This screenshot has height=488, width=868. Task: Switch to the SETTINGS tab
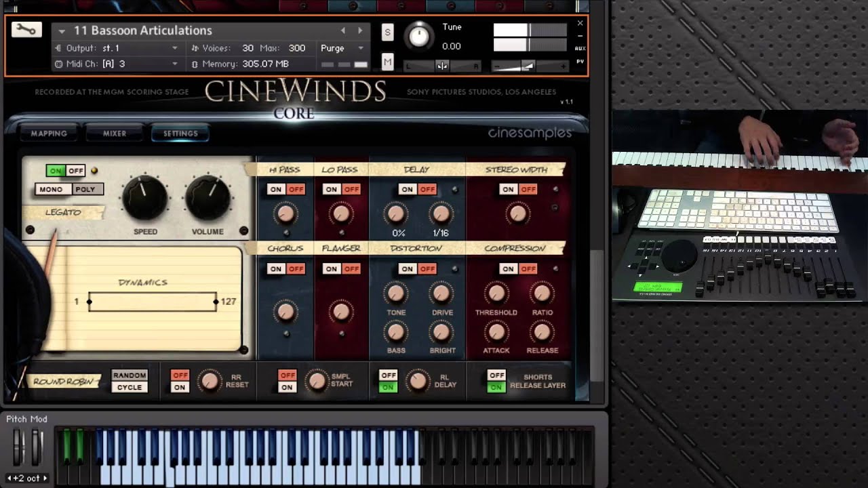pyautogui.click(x=180, y=134)
